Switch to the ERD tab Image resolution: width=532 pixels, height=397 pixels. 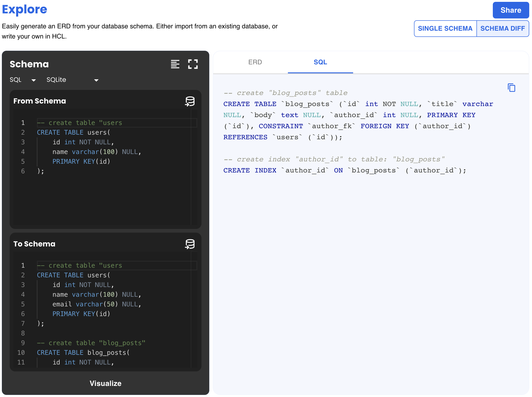click(x=255, y=62)
